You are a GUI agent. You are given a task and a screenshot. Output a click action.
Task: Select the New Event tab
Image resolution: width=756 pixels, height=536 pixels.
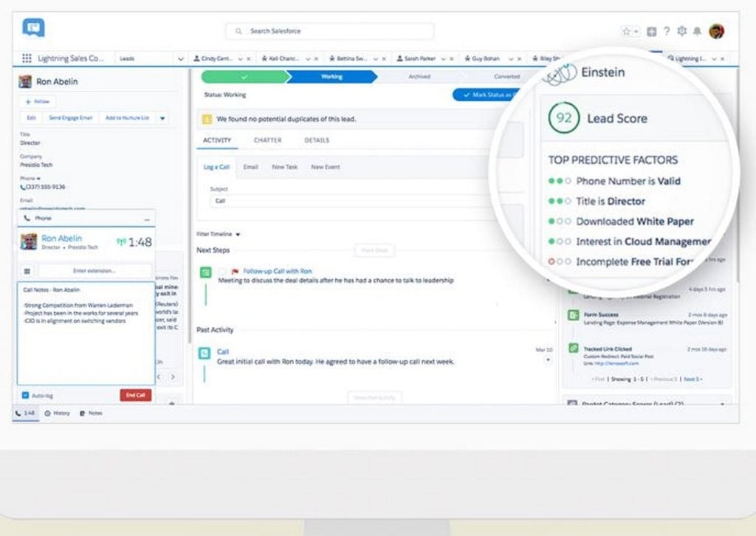pyautogui.click(x=326, y=168)
